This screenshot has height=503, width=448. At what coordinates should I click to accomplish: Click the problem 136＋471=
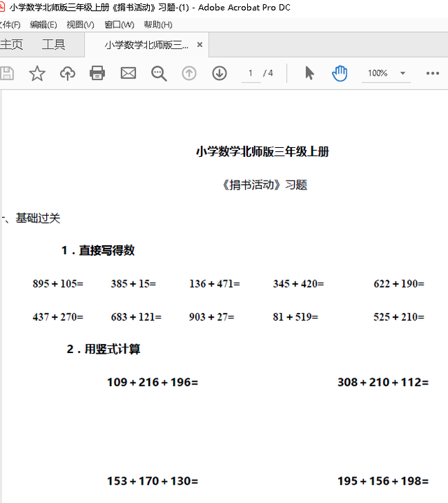(x=215, y=284)
